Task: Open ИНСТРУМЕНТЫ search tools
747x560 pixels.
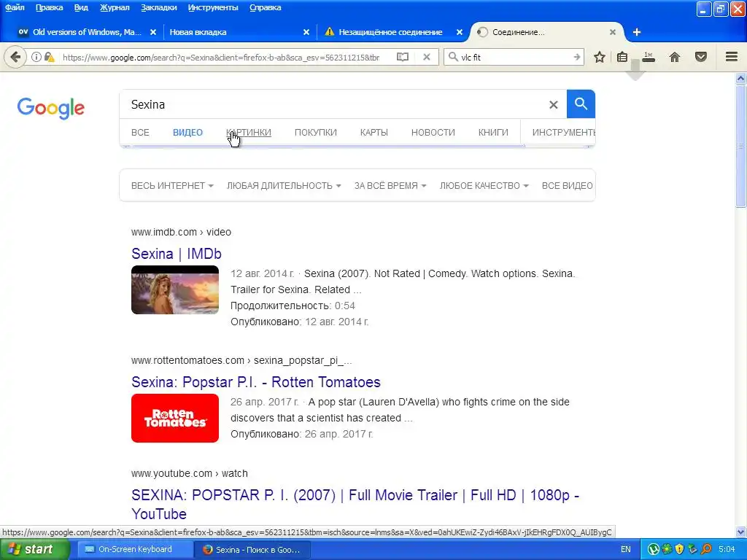Action: point(564,133)
